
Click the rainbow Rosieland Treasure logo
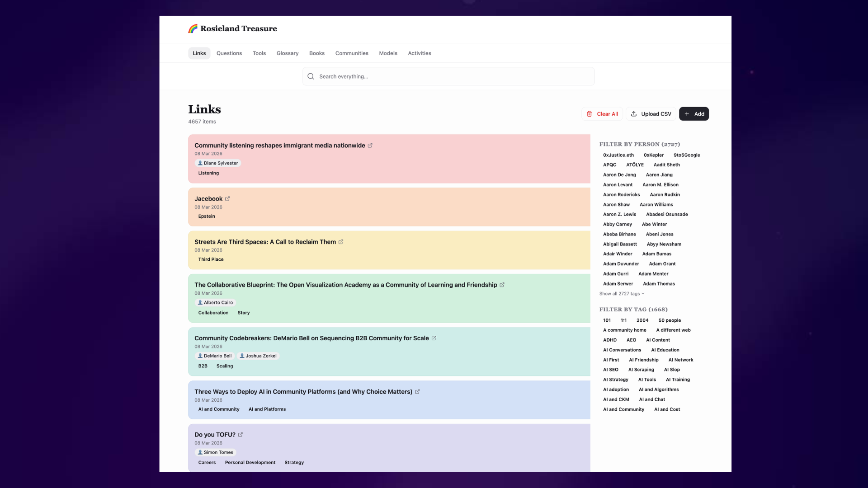coord(193,28)
